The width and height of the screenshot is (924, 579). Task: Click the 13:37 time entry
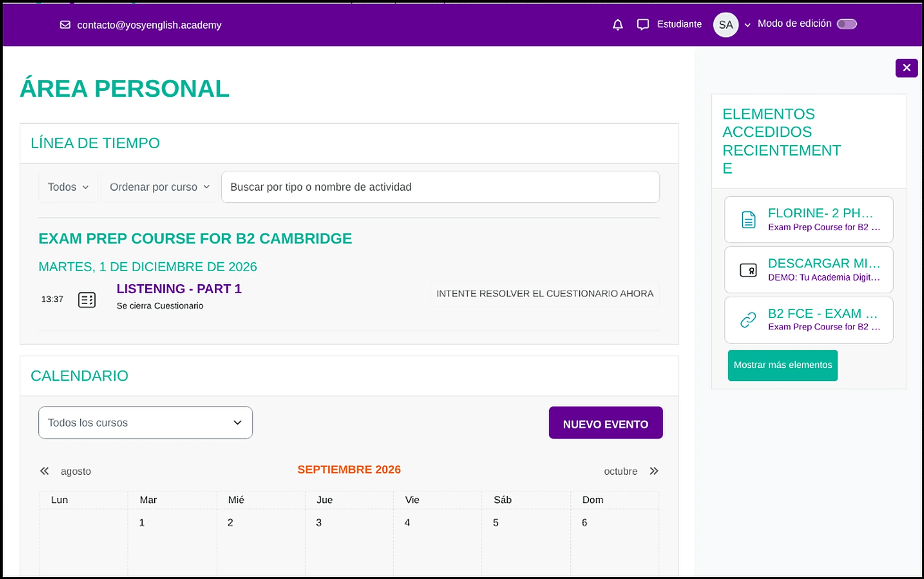52,299
